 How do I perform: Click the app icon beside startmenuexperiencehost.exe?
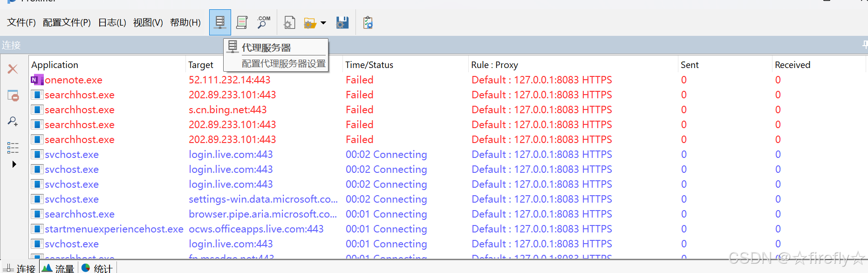37,229
